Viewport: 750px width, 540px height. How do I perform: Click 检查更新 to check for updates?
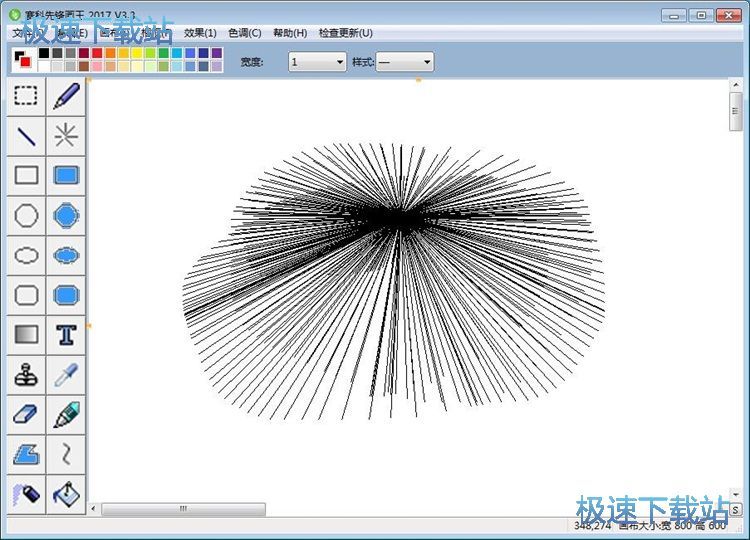(x=345, y=33)
